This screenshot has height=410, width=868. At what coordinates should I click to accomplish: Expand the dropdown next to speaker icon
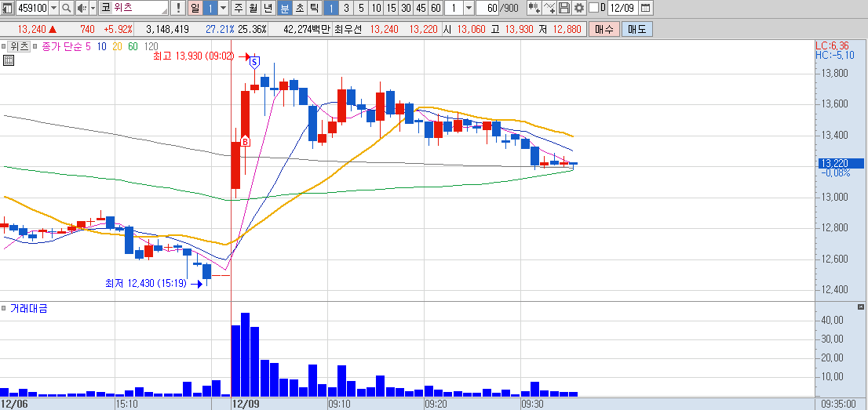click(x=93, y=8)
